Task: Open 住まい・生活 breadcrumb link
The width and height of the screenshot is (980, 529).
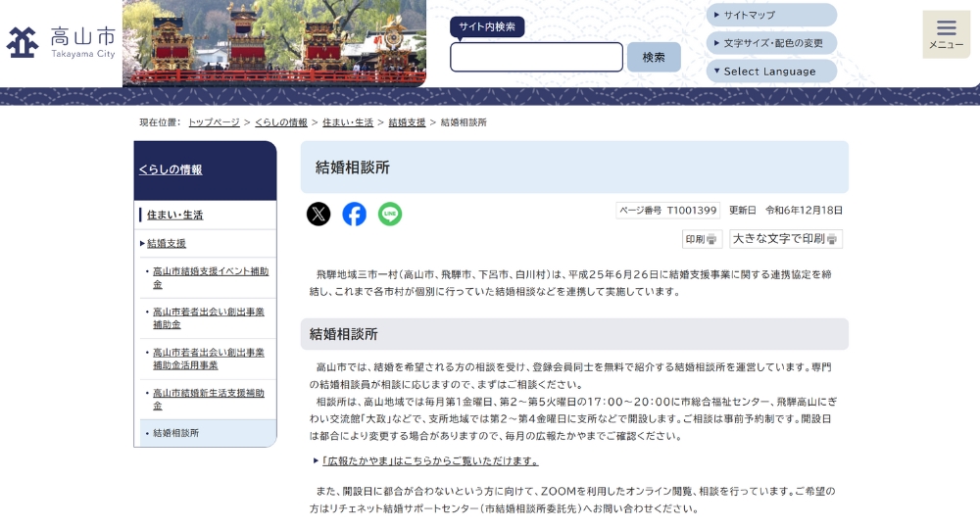Action: 348,122
